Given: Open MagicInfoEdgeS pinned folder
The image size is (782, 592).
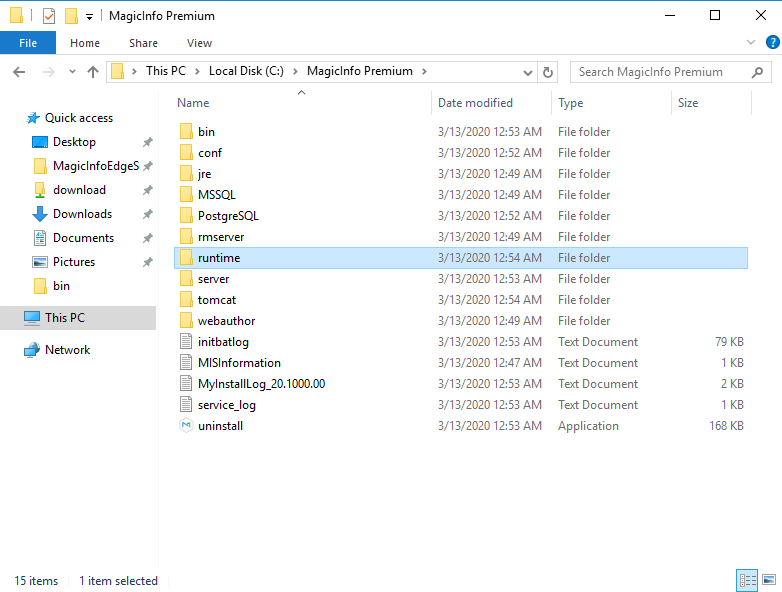Looking at the screenshot, I should (96, 166).
